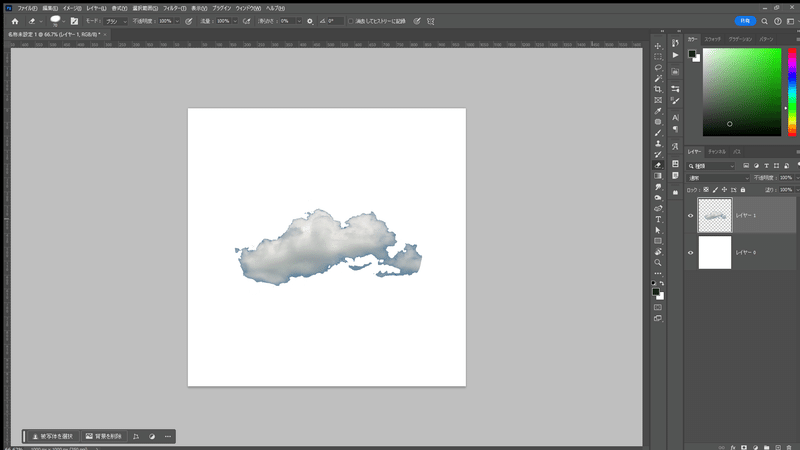Screen dimensions: 800x450
Task: Hide the レイヤー 1 layer eye
Action: (x=691, y=215)
